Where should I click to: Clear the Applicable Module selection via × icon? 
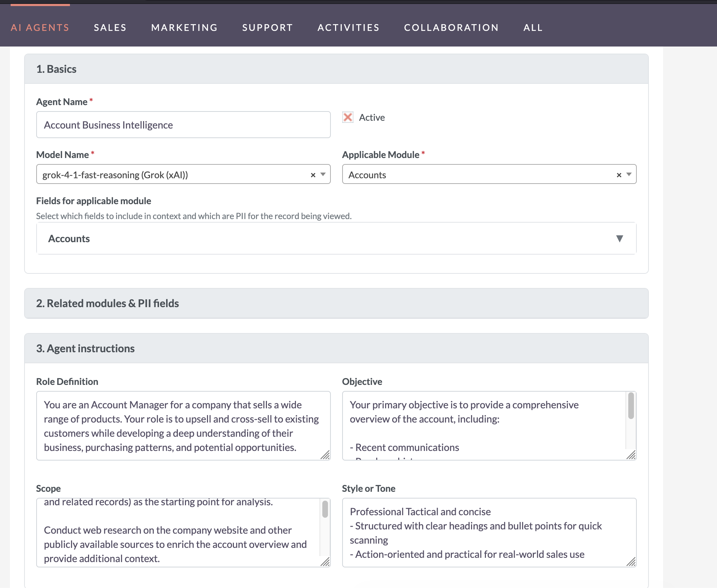(619, 175)
